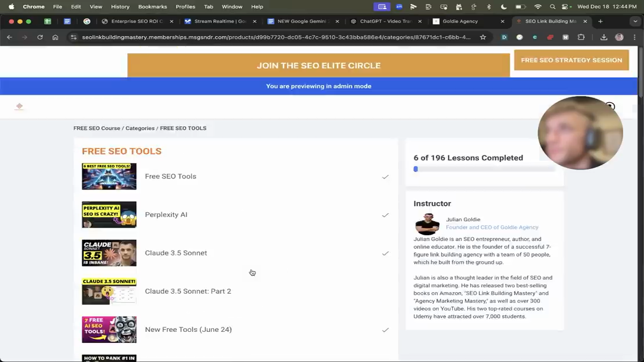Open the View menu
Viewport: 644px width, 362px height.
[96, 7]
